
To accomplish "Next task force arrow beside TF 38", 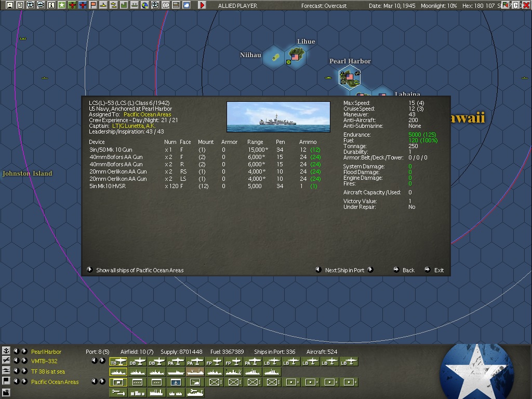I will [24, 371].
